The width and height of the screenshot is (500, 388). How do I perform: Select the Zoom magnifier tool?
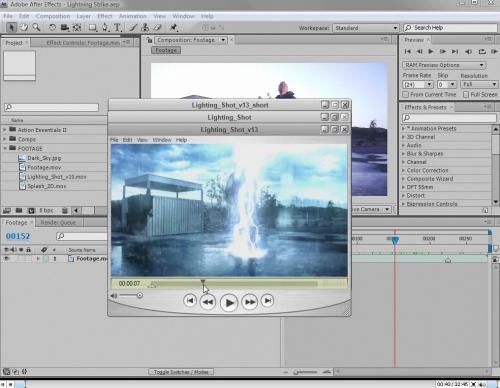pos(36,27)
